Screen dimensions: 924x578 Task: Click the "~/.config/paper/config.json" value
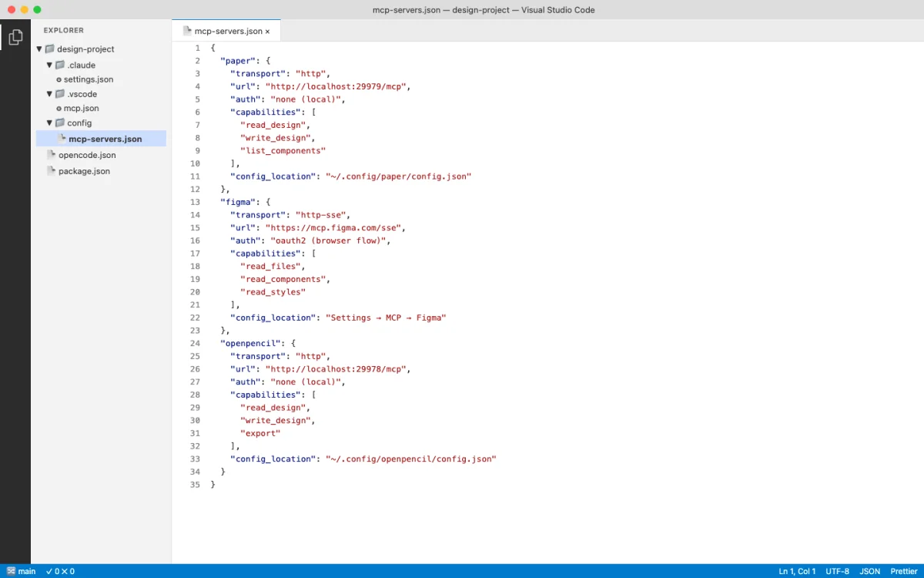[x=398, y=176]
